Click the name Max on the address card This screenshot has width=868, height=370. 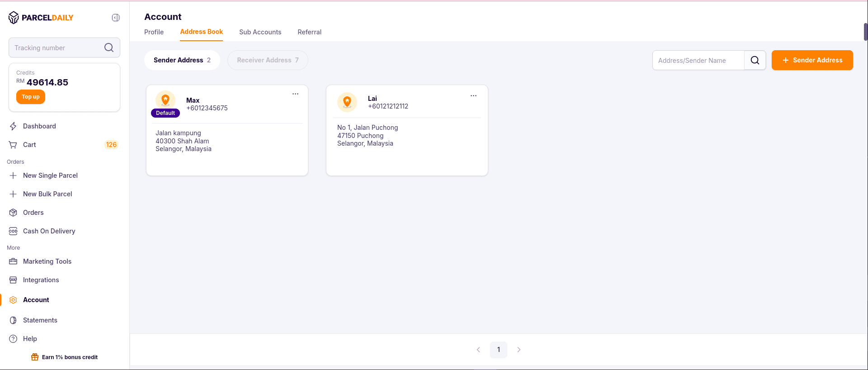(193, 100)
